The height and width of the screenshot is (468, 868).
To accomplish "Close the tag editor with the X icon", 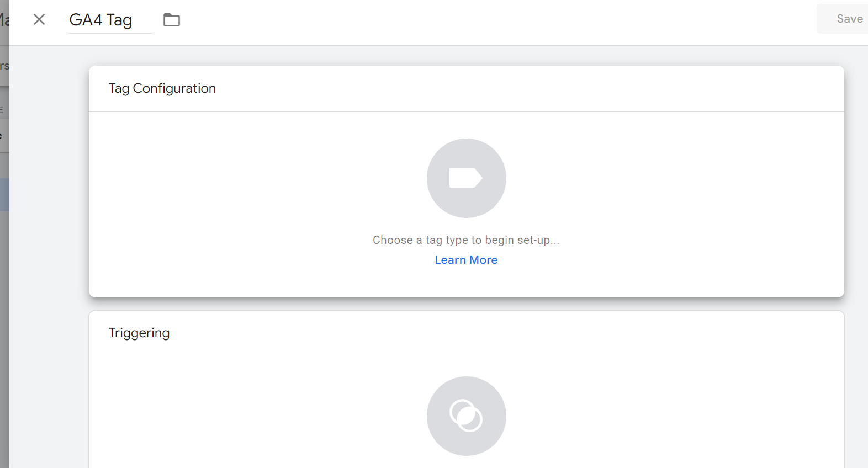I will point(39,20).
